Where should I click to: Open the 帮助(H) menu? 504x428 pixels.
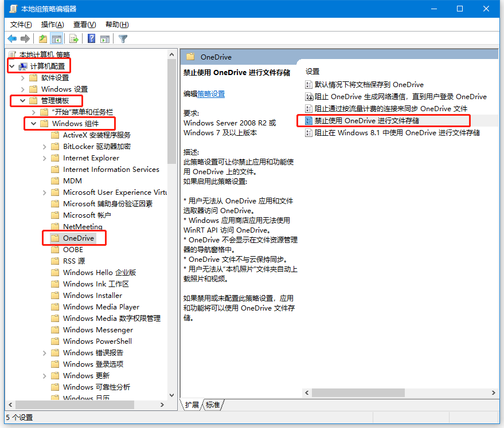pyautogui.click(x=117, y=25)
